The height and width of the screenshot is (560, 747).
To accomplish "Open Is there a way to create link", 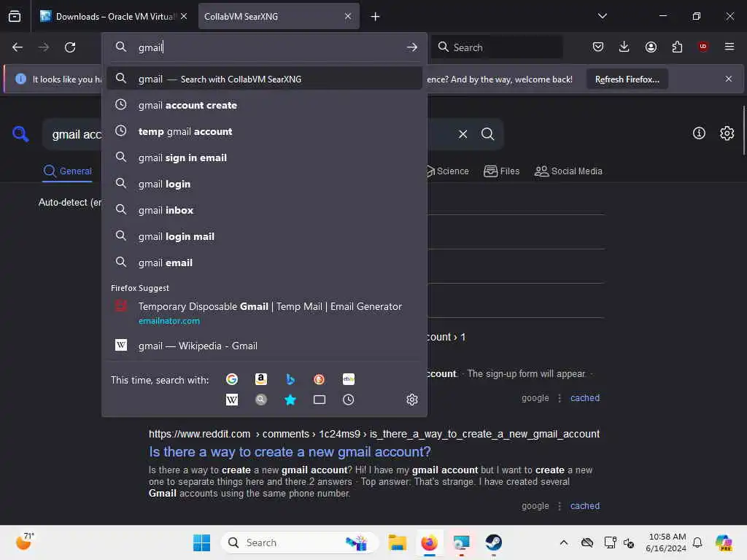I will pyautogui.click(x=290, y=451).
